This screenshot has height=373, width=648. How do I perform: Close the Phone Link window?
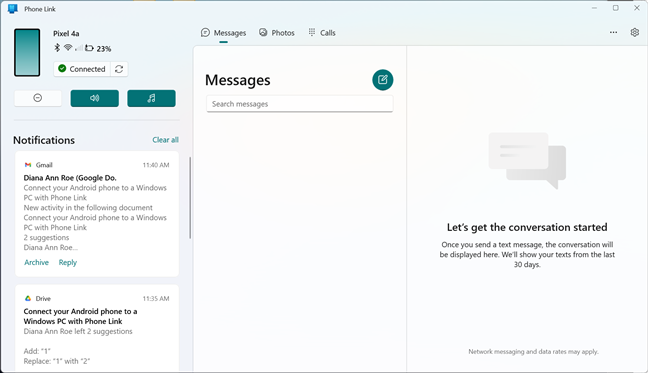click(637, 8)
